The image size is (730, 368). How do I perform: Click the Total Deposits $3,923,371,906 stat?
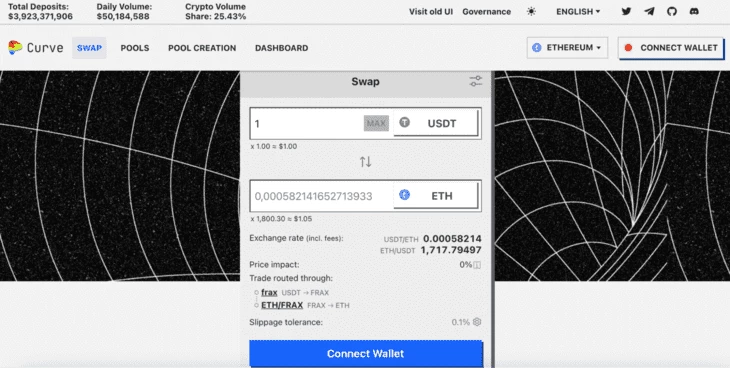coord(40,12)
